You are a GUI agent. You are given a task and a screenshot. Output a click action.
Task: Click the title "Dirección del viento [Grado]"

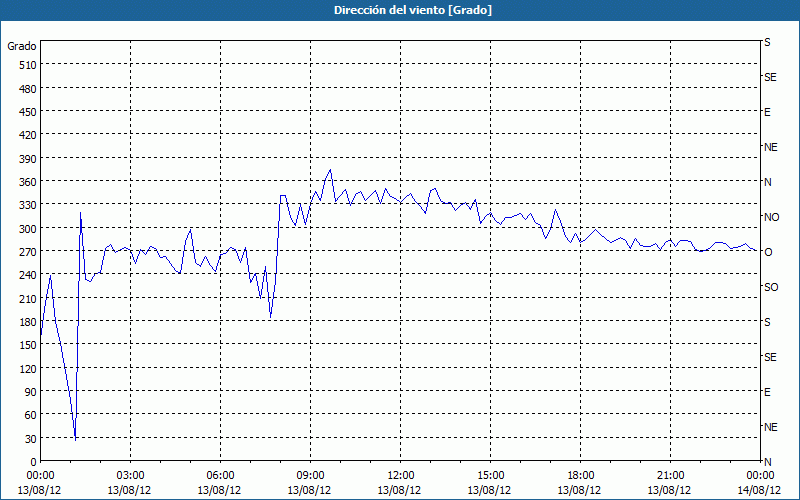point(413,10)
